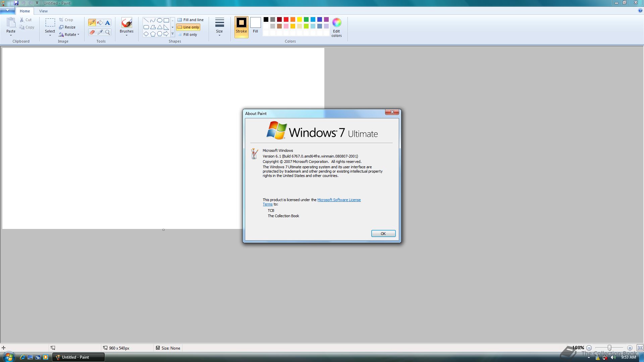Click the Copy command

point(27,27)
